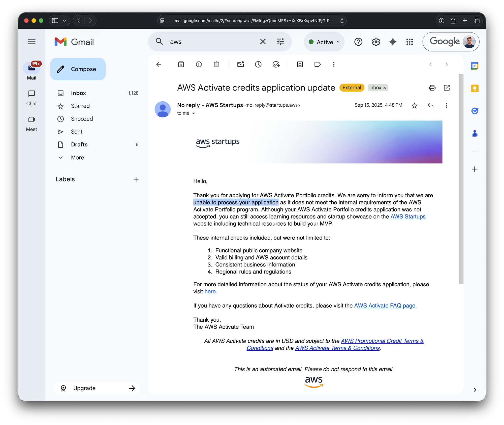
Task: Expand the 'to me' recipient details
Action: pos(193,113)
